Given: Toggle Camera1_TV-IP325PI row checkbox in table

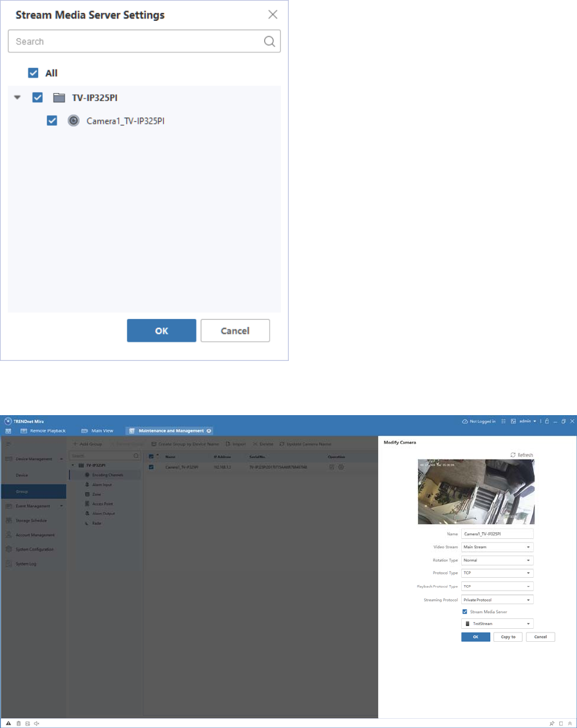Looking at the screenshot, I should [x=151, y=467].
